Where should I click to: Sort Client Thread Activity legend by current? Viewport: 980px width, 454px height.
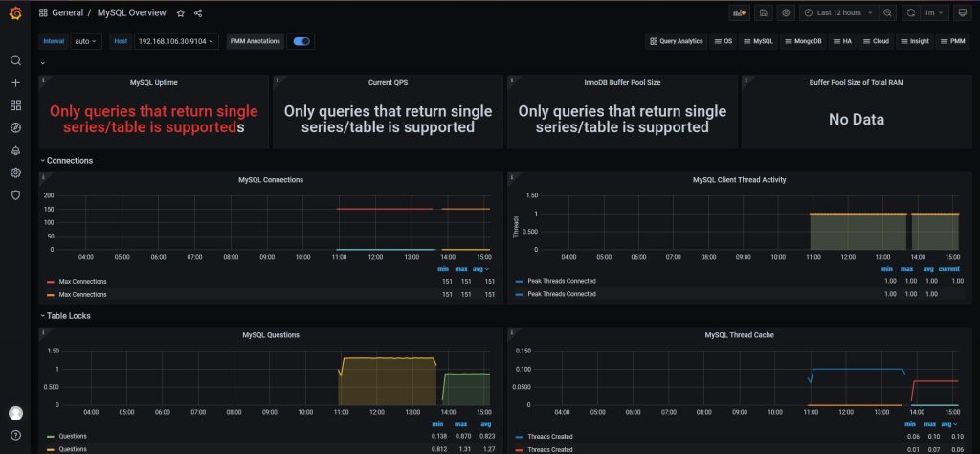[x=948, y=269]
